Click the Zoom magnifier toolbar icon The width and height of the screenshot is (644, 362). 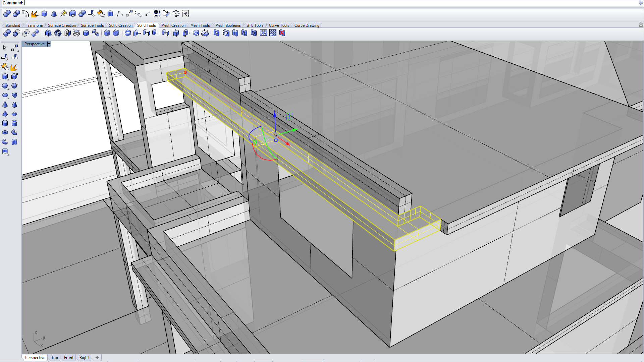pyautogui.click(x=63, y=14)
